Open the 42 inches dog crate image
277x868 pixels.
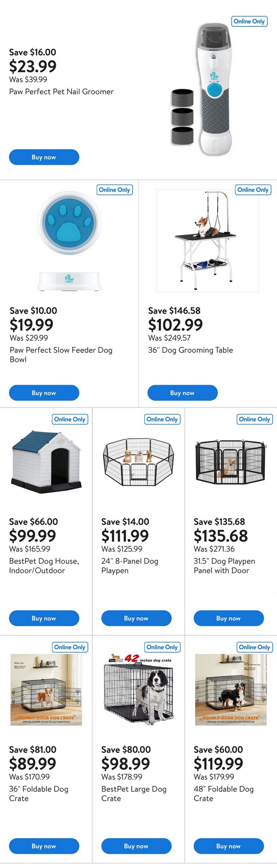pyautogui.click(x=138, y=690)
